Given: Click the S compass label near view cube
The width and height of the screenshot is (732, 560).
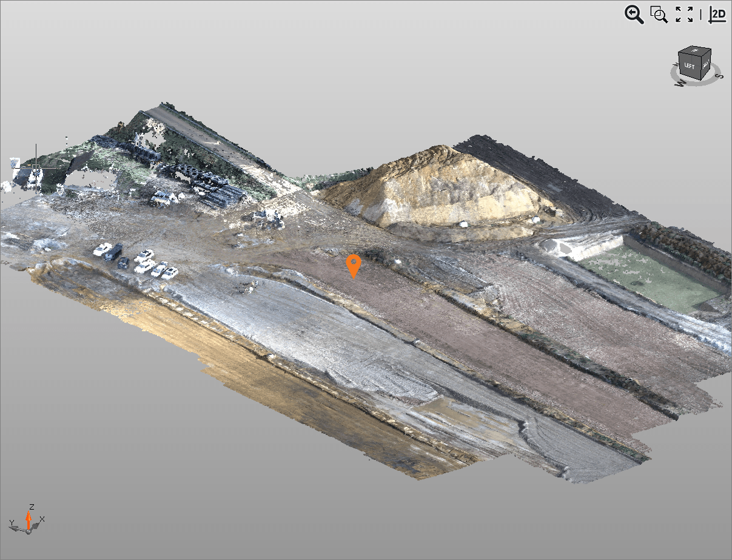Looking at the screenshot, I should point(719,76).
